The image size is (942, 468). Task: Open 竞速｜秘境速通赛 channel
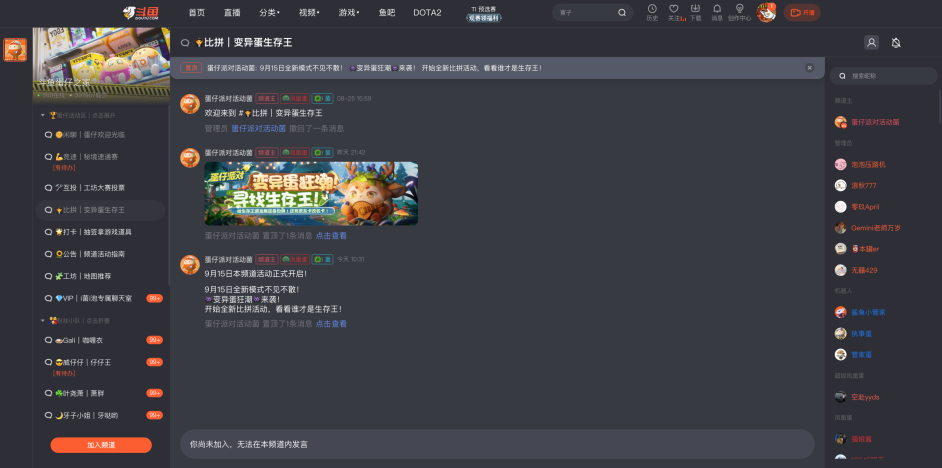(x=100, y=160)
